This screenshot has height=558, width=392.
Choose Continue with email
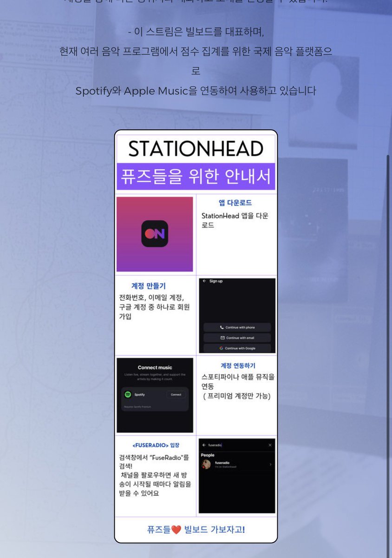click(x=237, y=338)
